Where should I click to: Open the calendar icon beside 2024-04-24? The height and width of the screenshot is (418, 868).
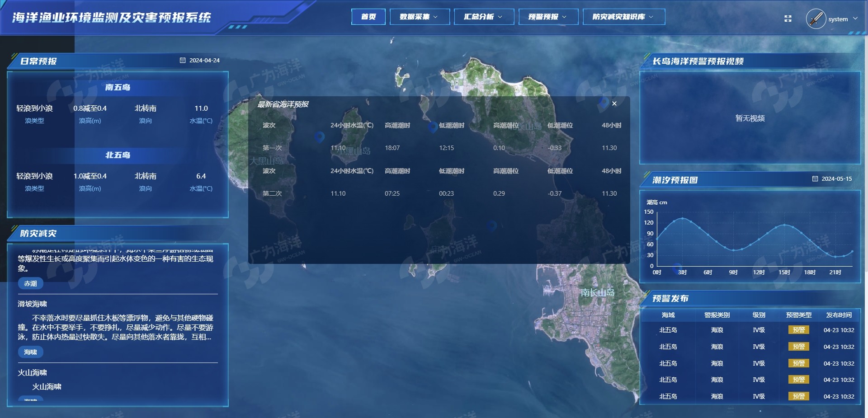coord(183,60)
